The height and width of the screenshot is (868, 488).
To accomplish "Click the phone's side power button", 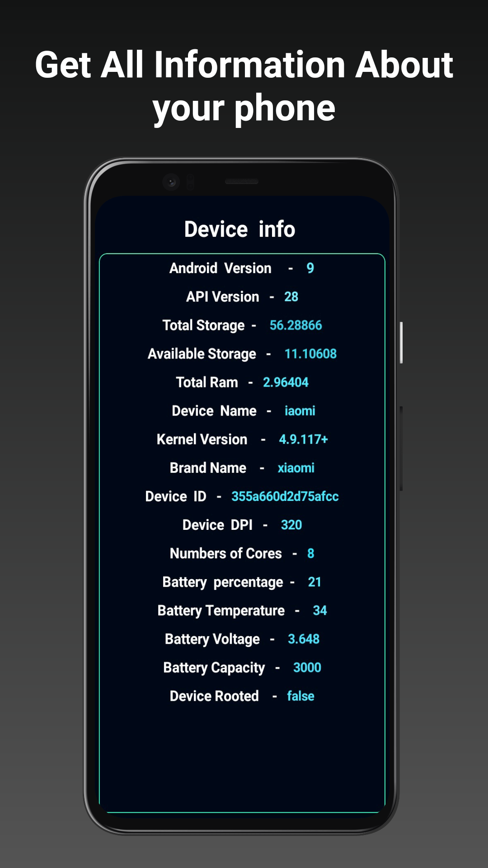I will tap(401, 342).
